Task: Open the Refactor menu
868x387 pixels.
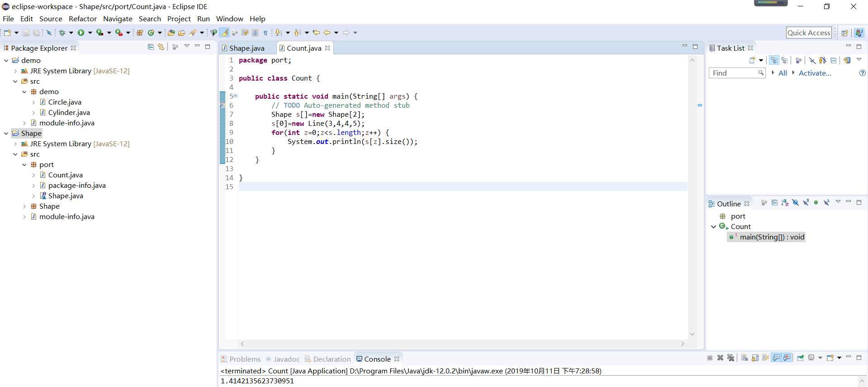Action: (x=83, y=19)
